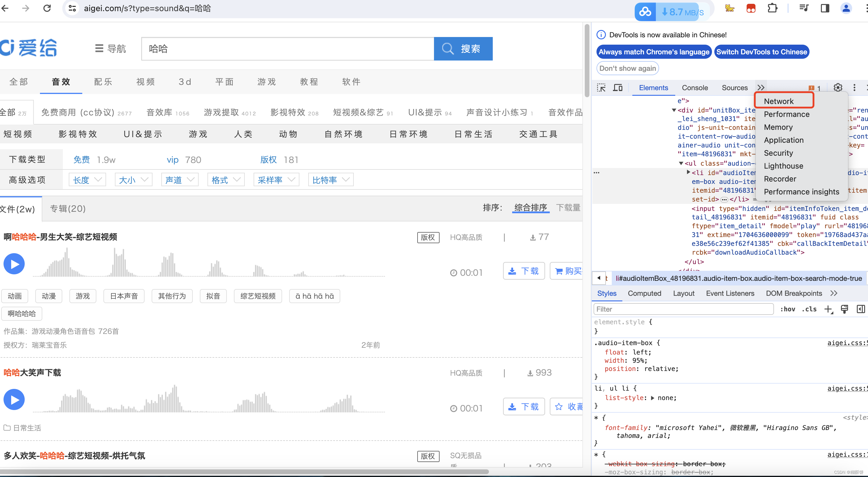Play the 哈哈大笑声下载 audio clip

point(14,399)
